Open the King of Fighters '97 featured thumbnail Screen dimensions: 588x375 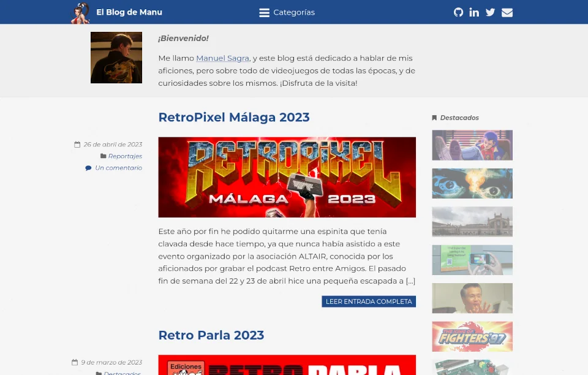click(x=472, y=336)
